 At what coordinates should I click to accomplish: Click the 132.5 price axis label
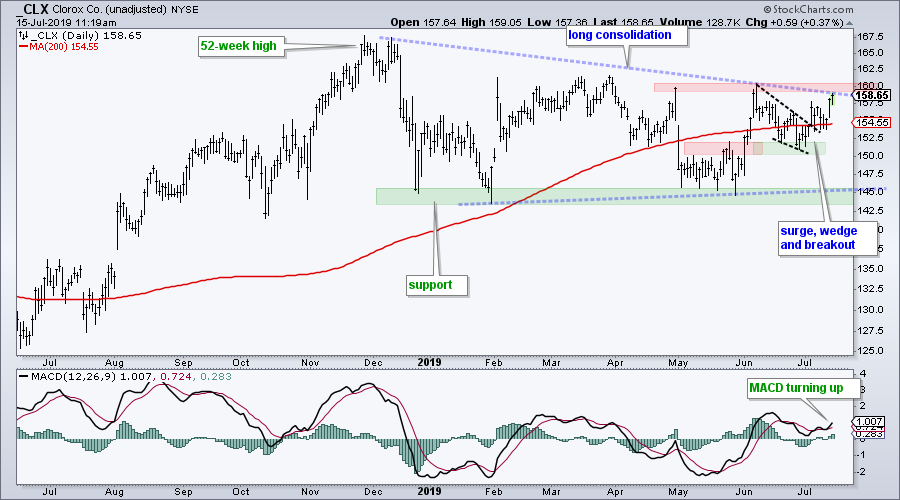871,289
